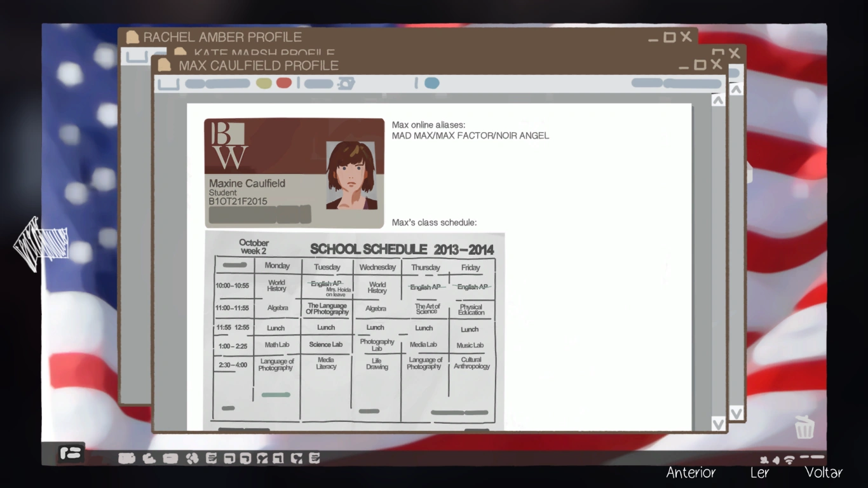Click the 'Max's class schedule:' label
868x488 pixels.
click(434, 222)
